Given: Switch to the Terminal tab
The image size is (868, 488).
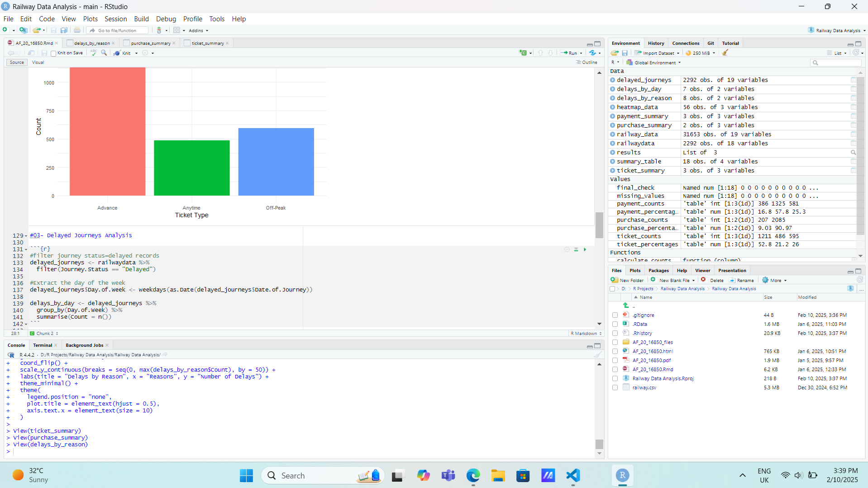Looking at the screenshot, I should 43,345.
